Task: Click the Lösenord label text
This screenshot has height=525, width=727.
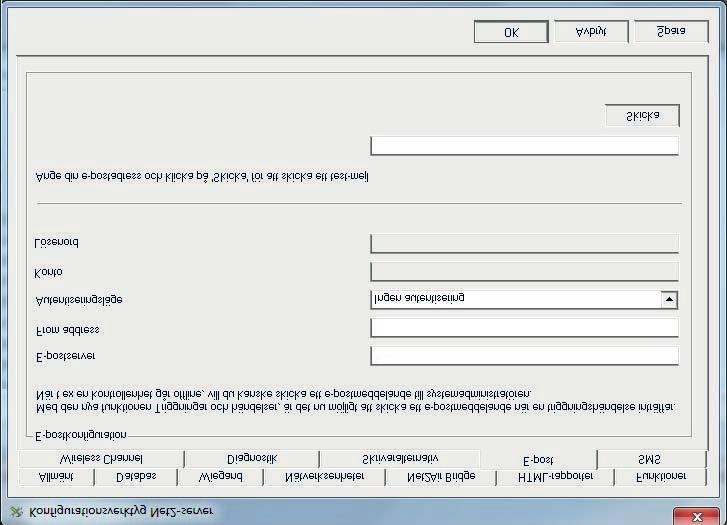Action: click(x=57, y=243)
